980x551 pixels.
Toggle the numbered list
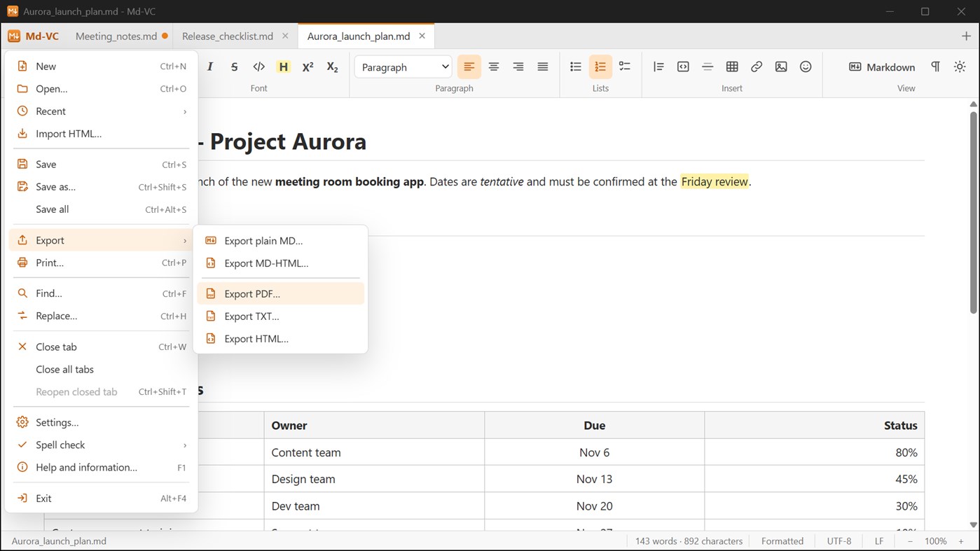coord(600,67)
